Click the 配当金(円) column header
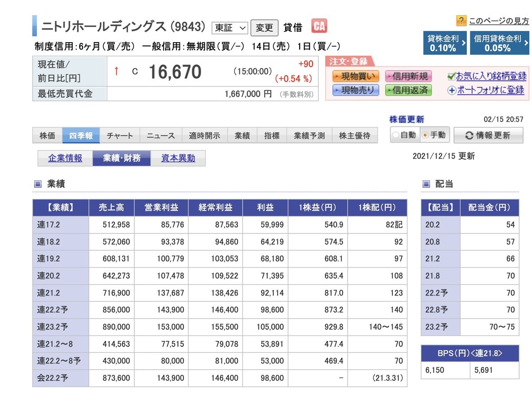The height and width of the screenshot is (399, 532). click(489, 207)
